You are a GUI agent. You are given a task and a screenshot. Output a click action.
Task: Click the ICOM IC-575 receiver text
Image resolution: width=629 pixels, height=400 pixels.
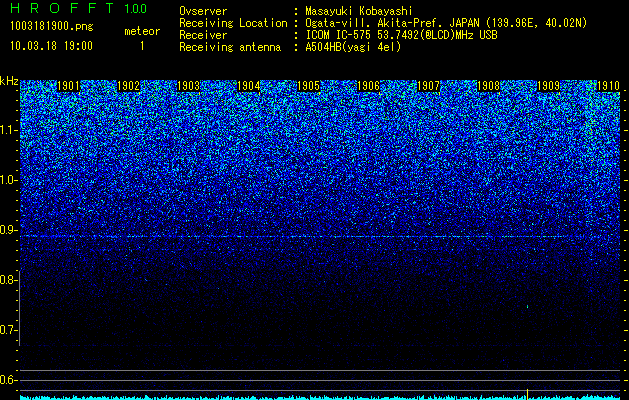pos(401,35)
